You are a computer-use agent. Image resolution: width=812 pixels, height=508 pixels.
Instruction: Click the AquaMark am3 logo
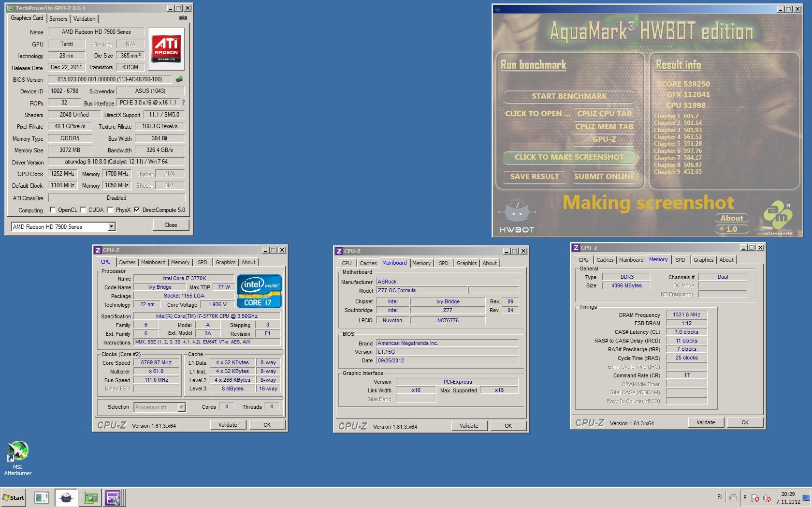tap(778, 218)
